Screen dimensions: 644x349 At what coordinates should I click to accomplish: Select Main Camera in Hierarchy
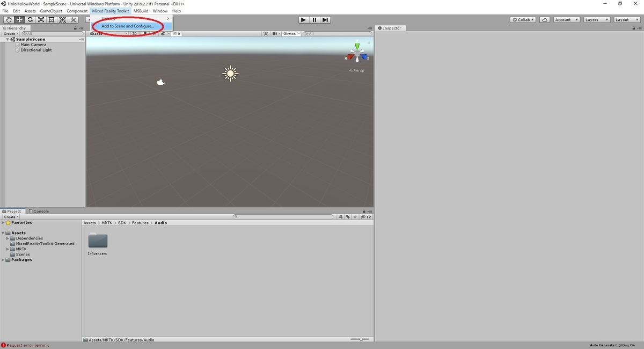pos(33,45)
